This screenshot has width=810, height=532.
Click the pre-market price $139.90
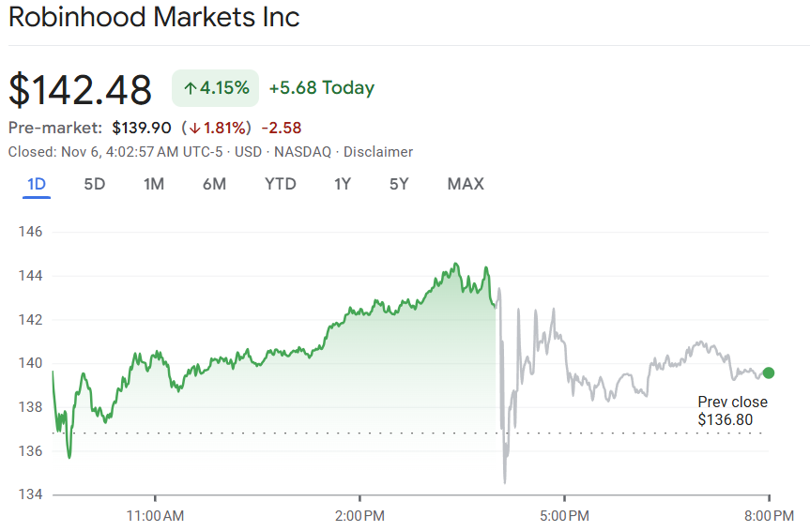[141, 128]
